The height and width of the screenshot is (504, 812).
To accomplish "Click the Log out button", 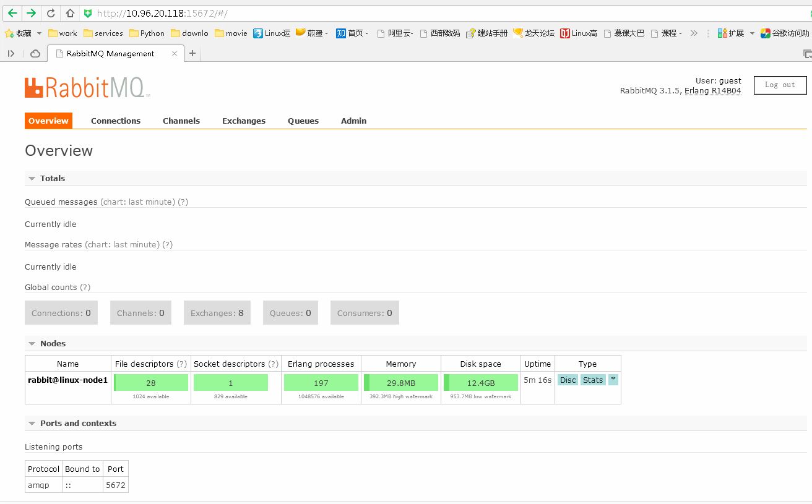I will point(780,85).
